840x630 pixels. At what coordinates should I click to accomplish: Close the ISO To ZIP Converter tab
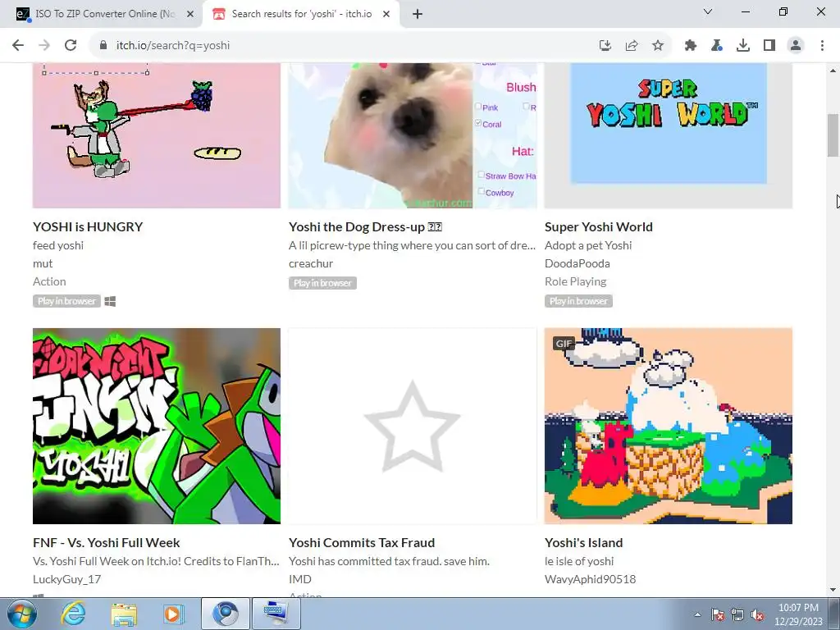[189, 14]
